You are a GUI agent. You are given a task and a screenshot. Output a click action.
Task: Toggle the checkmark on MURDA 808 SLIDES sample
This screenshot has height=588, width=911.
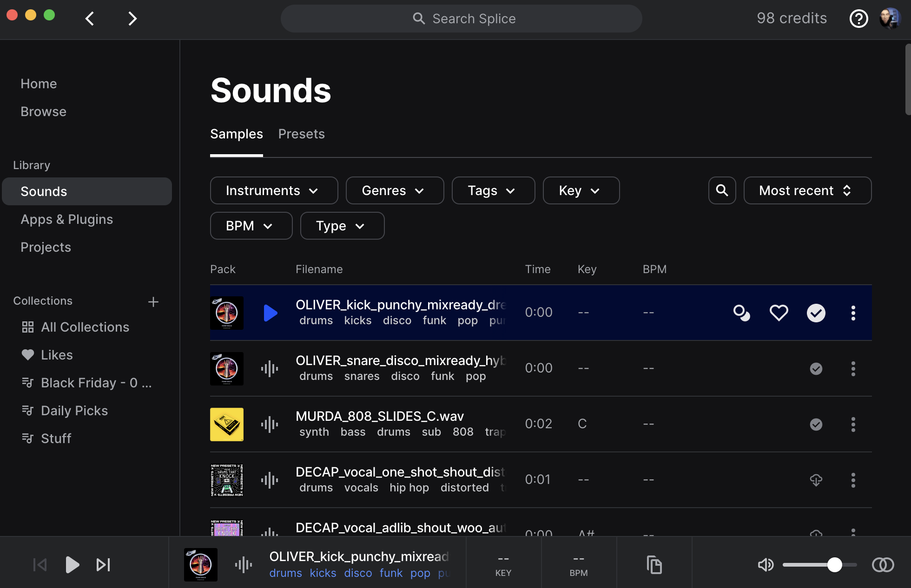(815, 424)
